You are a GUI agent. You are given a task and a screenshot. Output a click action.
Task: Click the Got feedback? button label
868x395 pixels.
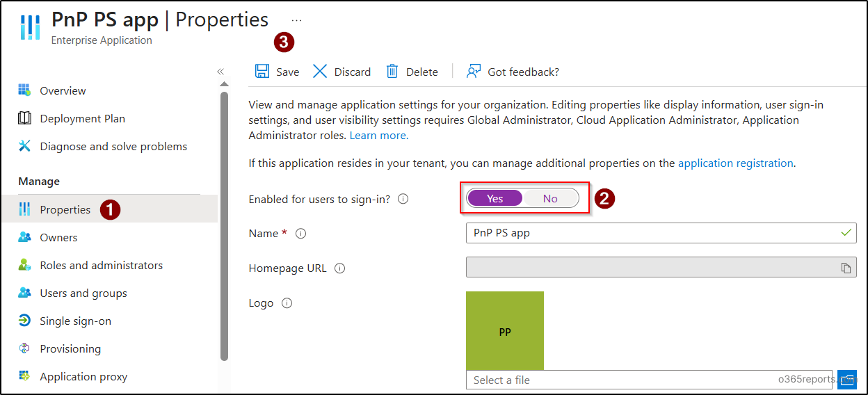click(524, 72)
